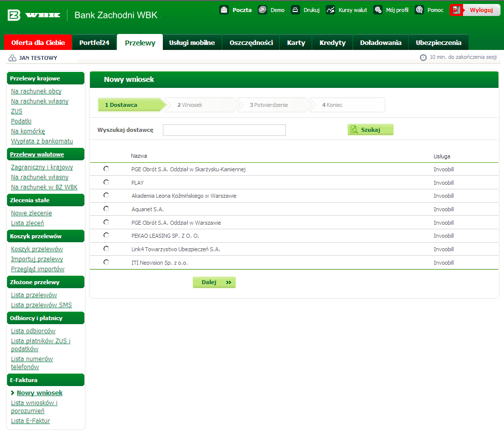The height and width of the screenshot is (446, 504).
Task: Select Aquanet S.A. radio button
Action: (106, 209)
